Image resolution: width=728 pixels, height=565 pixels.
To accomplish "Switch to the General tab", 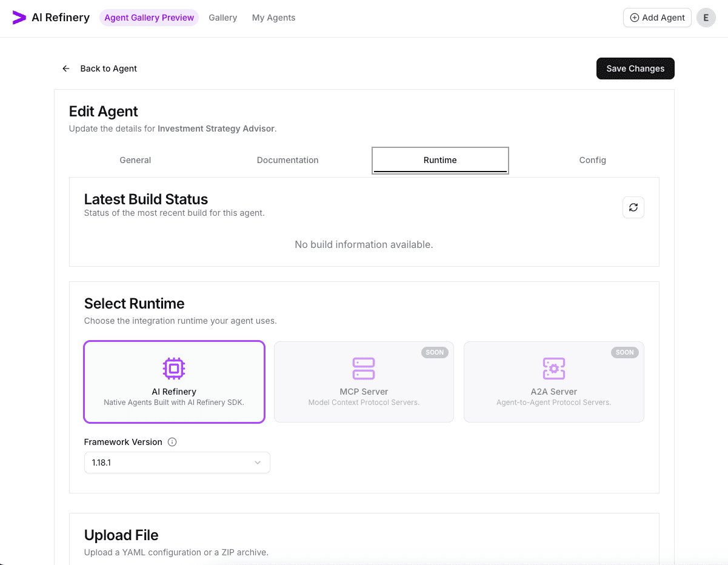I will click(135, 160).
